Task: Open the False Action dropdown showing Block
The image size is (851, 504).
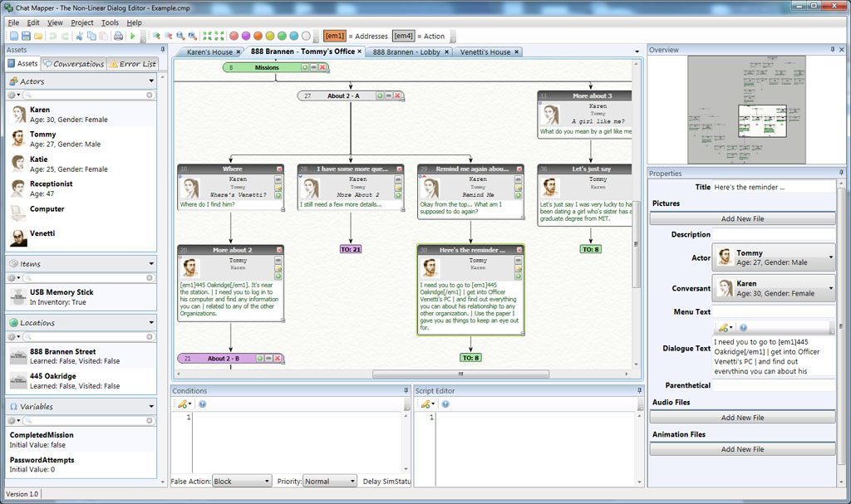Action: 242,481
